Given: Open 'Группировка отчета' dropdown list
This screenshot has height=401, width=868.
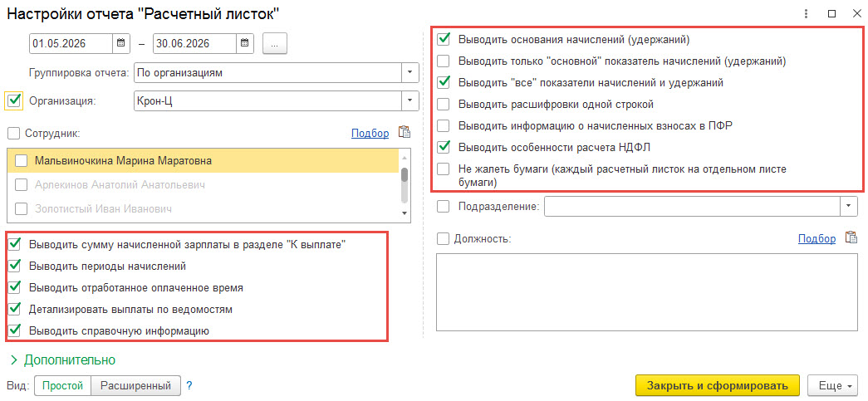Looking at the screenshot, I should point(409,72).
